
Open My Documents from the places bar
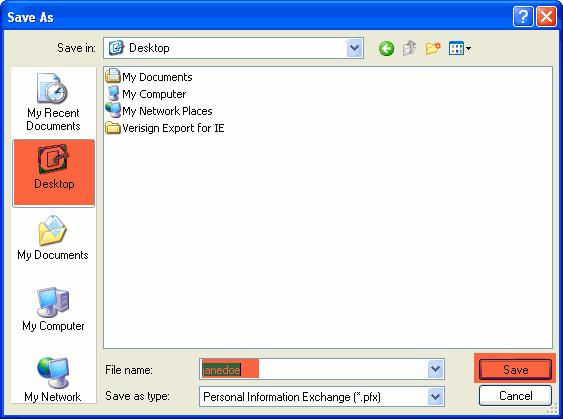[53, 238]
